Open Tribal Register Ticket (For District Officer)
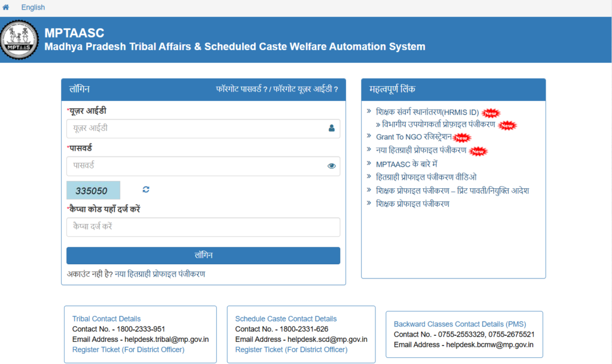The height and width of the screenshot is (364, 612). point(128,350)
